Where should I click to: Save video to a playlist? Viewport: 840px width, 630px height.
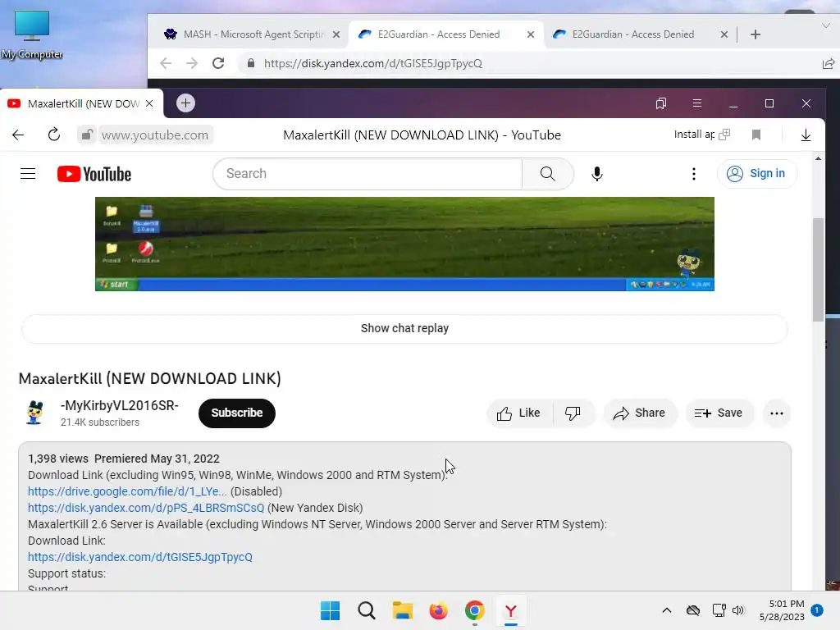719,413
